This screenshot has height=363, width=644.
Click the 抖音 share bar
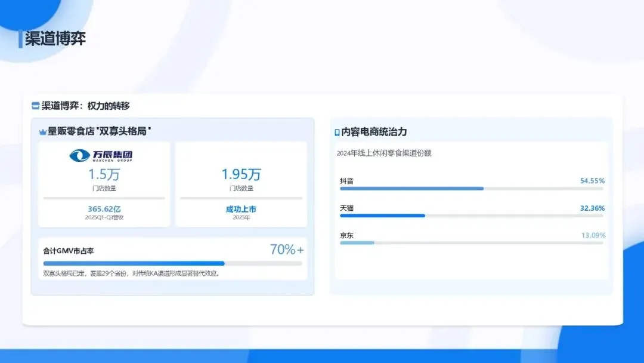pos(472,188)
